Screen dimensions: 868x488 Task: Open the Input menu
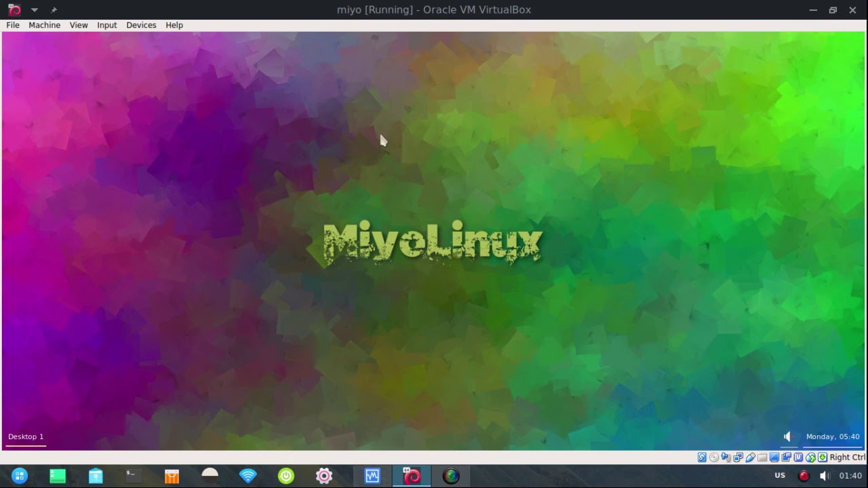click(x=106, y=25)
